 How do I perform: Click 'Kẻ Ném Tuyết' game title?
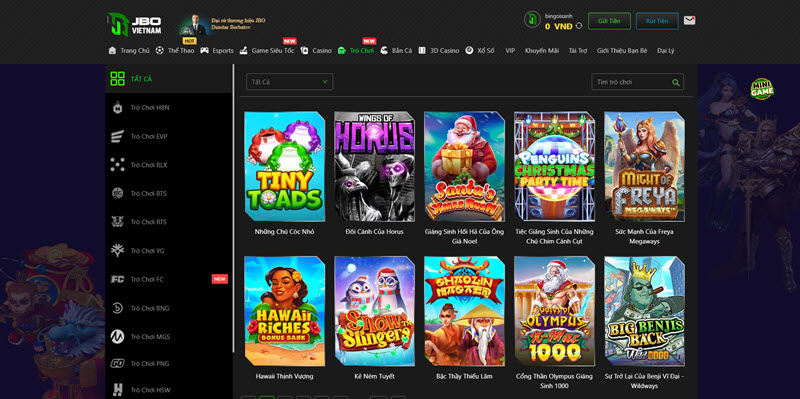[x=374, y=377]
